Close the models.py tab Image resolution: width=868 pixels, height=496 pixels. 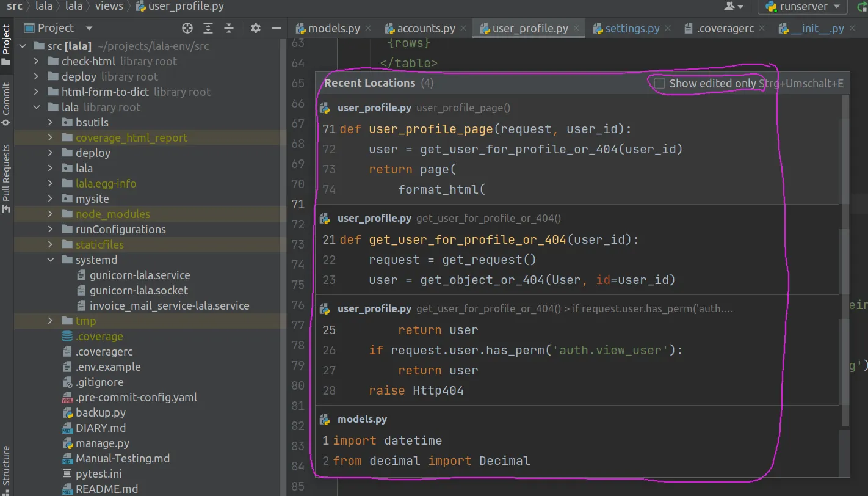[x=368, y=29]
